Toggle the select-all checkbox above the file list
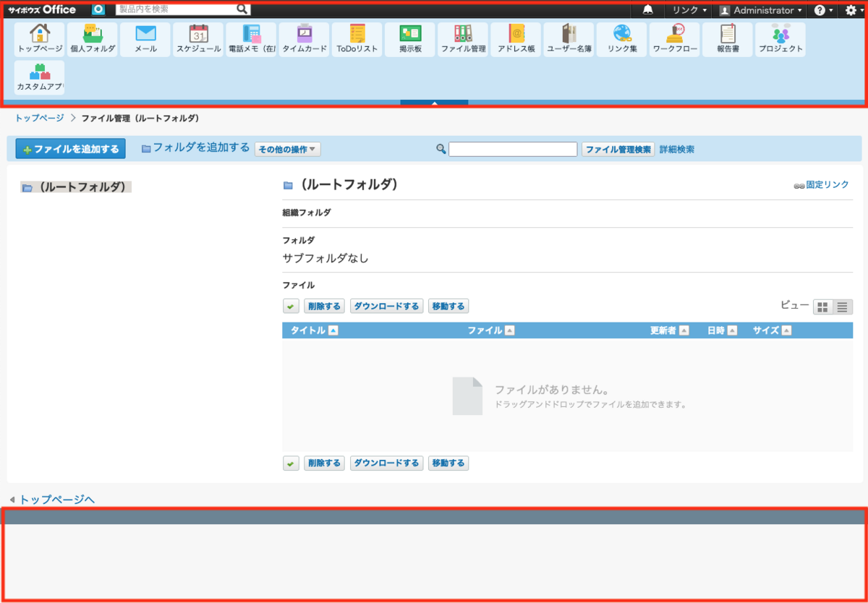This screenshot has height=603, width=868. [290, 305]
